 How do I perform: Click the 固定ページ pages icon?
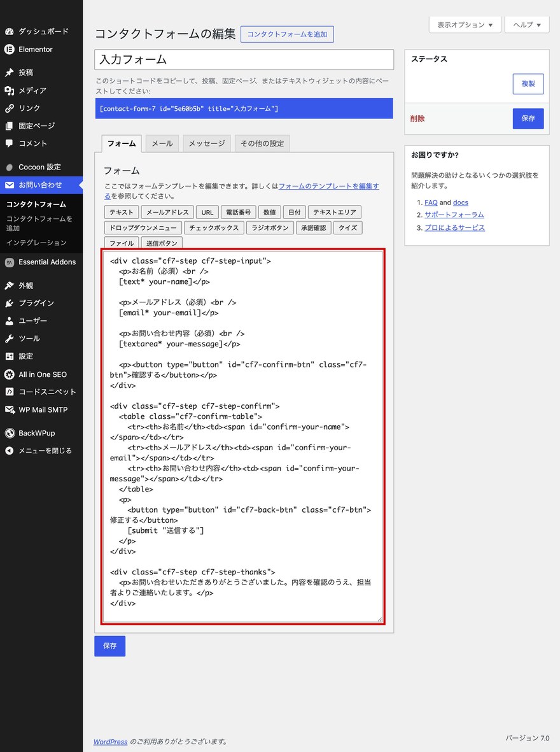(9, 125)
